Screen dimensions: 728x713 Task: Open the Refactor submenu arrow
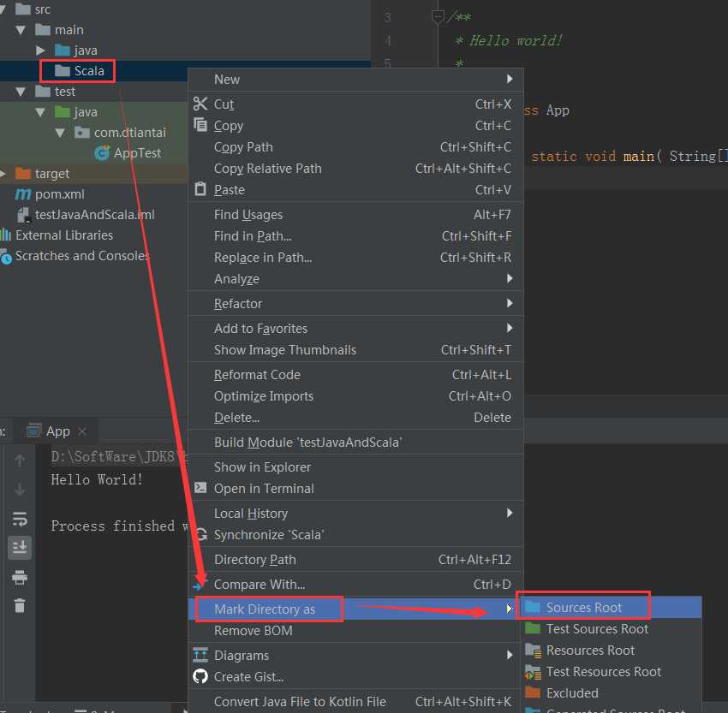pos(510,303)
